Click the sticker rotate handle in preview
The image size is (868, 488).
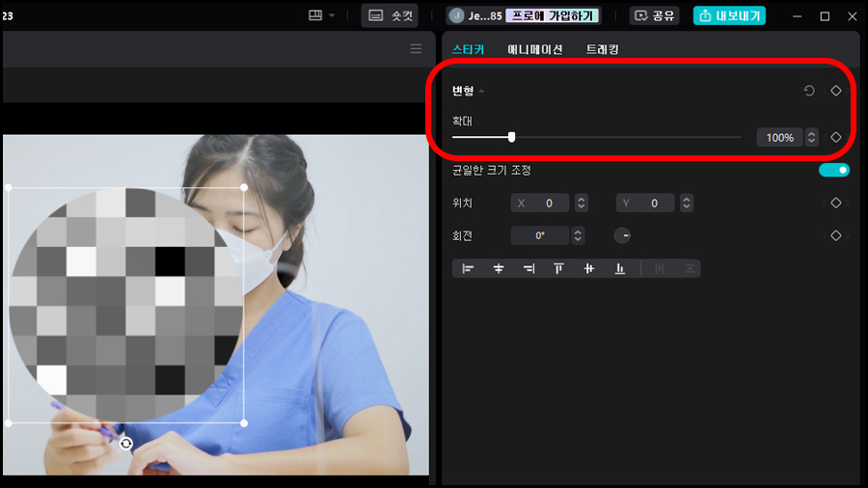[x=125, y=444]
